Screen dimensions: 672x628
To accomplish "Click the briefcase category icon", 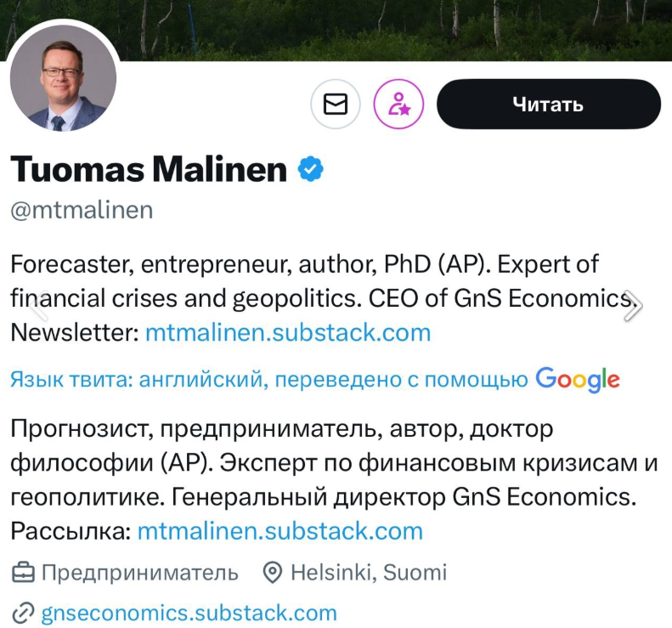I will click(23, 573).
